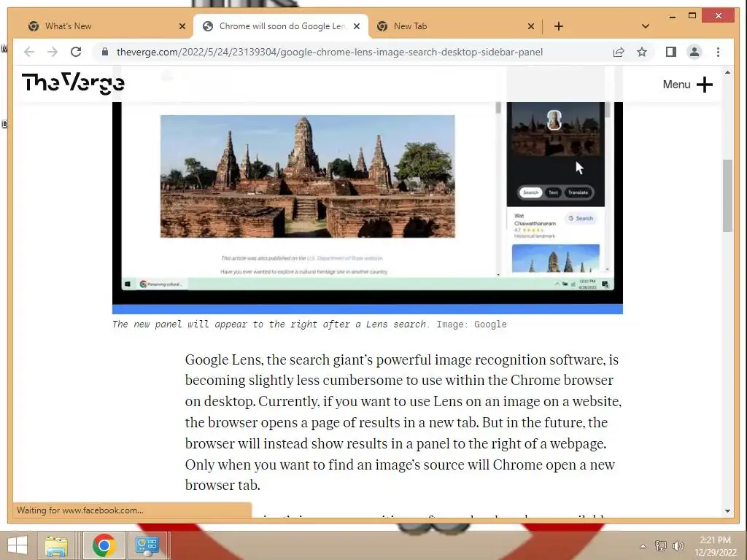Click the Lens sidebar preview in image
Viewport: 747px width, 560px height.
pyautogui.click(x=555, y=186)
